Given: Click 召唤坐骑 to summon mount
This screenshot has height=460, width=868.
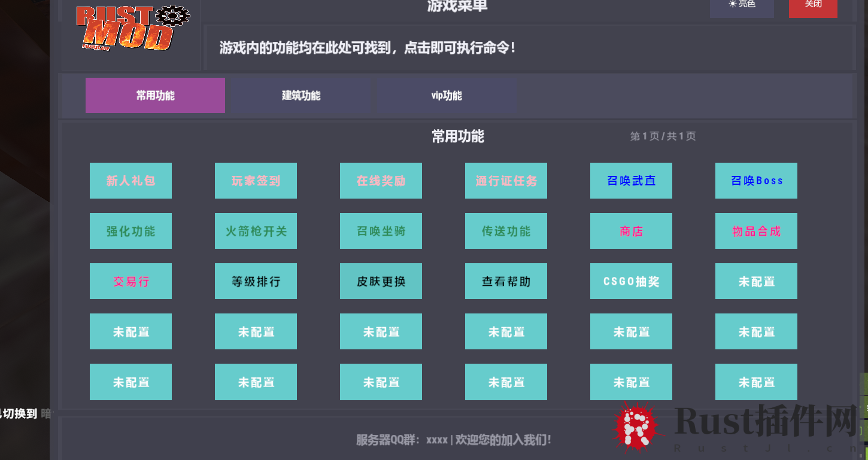Looking at the screenshot, I should [381, 231].
